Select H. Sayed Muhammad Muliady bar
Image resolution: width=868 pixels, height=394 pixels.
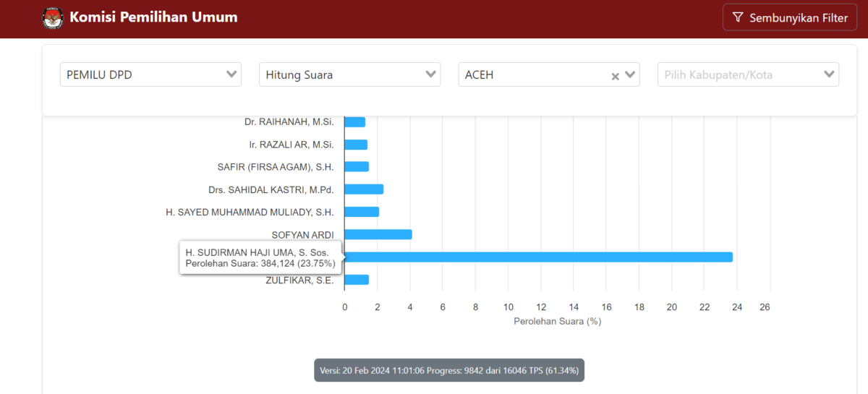pos(362,212)
